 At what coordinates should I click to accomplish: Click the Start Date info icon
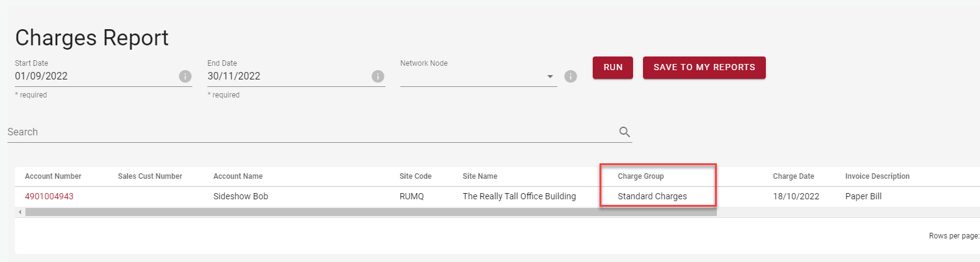[x=185, y=76]
